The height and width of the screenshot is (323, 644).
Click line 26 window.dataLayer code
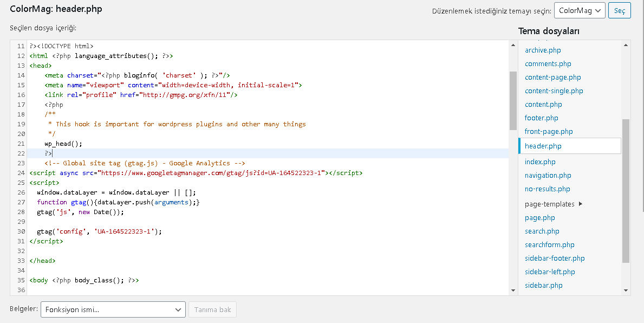[116, 192]
